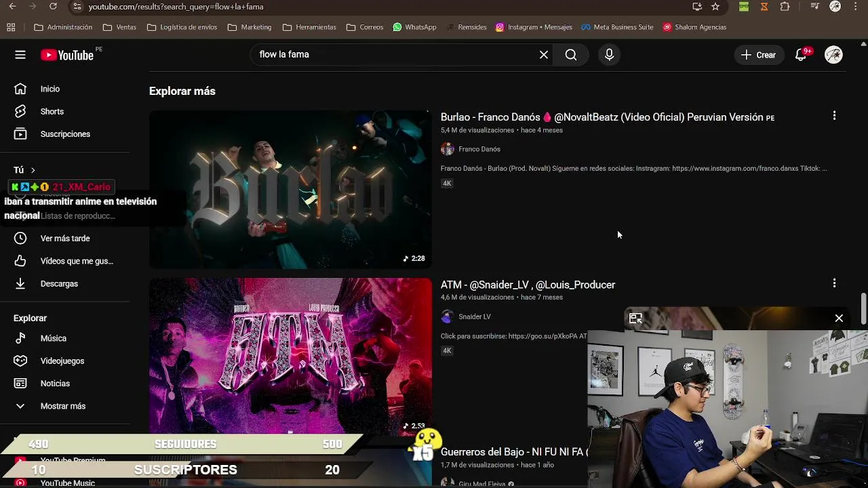This screenshot has height=488, width=868.
Task: Click the Franco Danós channel name
Action: pos(479,149)
